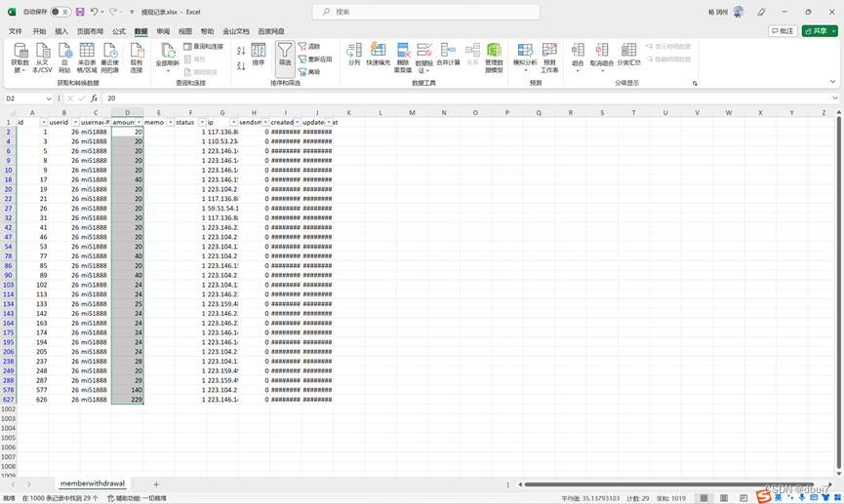Open Recent Sources (最近使用的源)

point(110,58)
